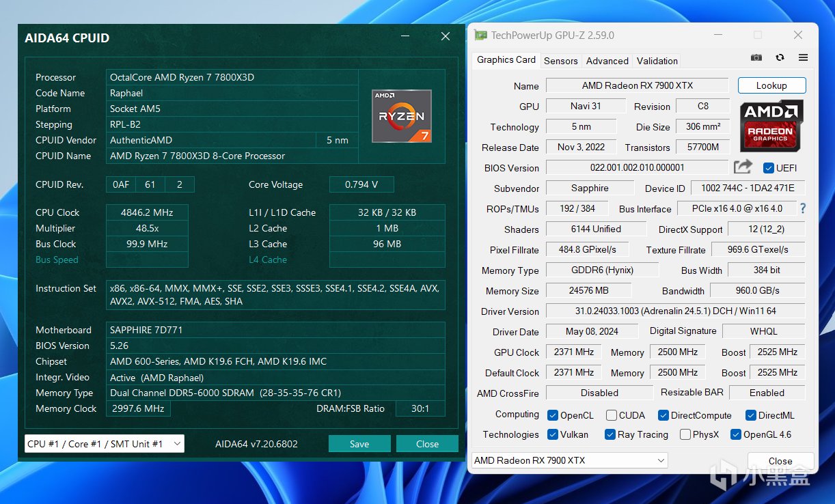Click the Pixel Fillrate 484.8 GPixel/s field
The height and width of the screenshot is (504, 835).
point(587,249)
